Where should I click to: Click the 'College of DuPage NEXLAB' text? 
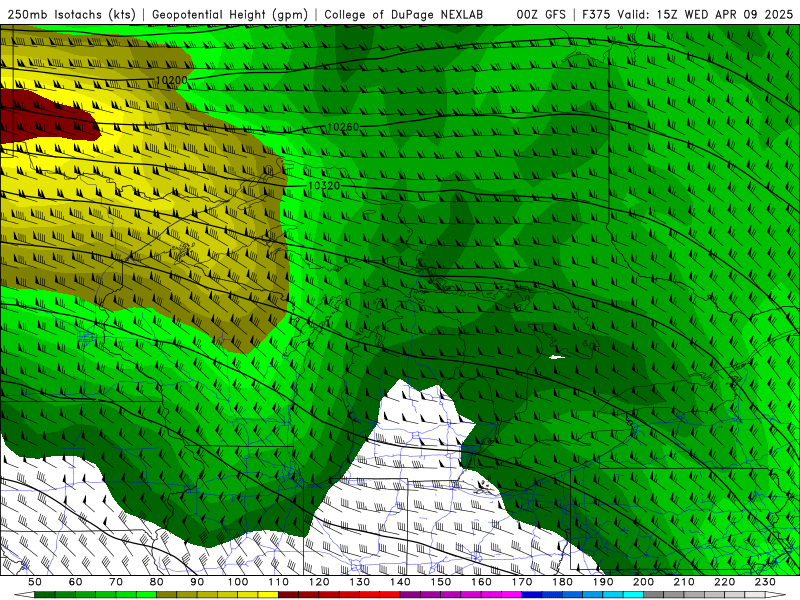(x=404, y=14)
